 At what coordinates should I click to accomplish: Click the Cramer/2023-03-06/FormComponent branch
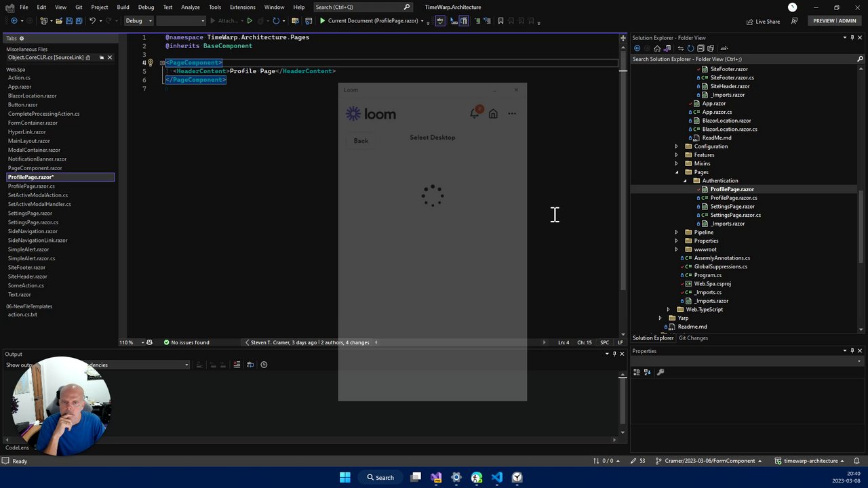point(709,461)
